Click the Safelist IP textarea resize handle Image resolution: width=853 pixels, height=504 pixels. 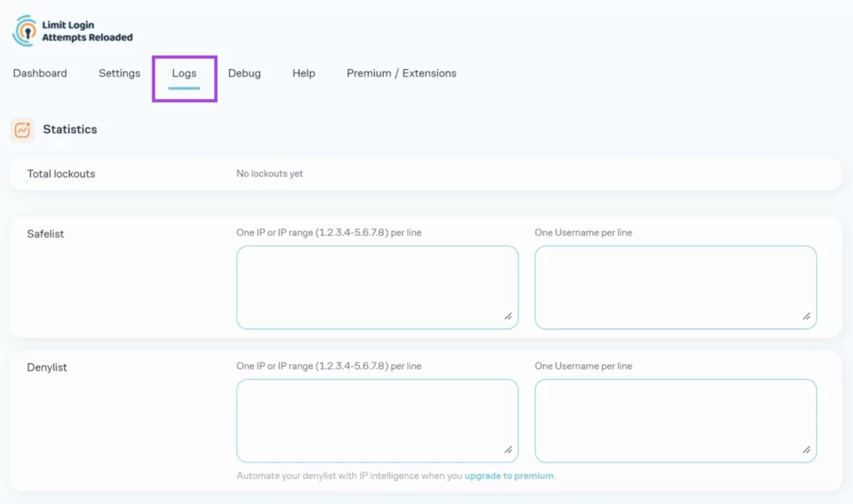click(x=508, y=317)
